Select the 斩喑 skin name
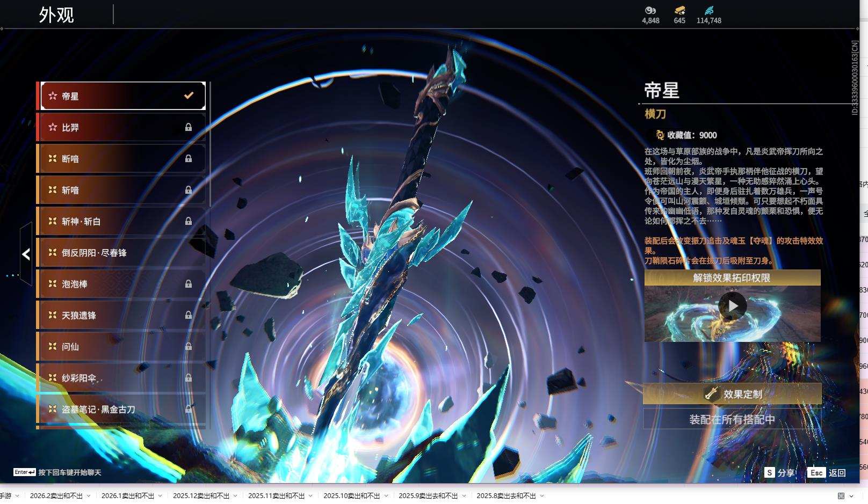The height and width of the screenshot is (504, 868). point(70,190)
